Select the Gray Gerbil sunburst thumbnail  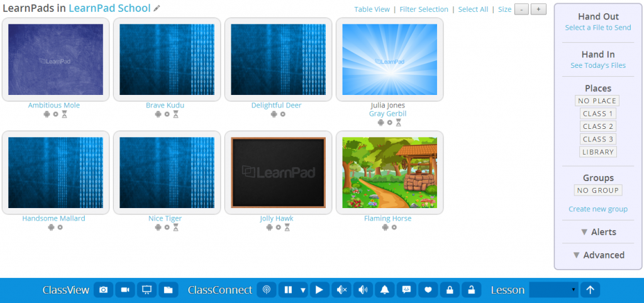(389, 60)
